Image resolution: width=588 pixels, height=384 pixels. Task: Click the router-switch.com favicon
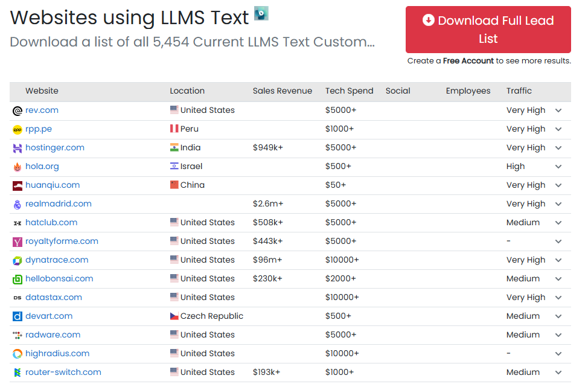18,373
